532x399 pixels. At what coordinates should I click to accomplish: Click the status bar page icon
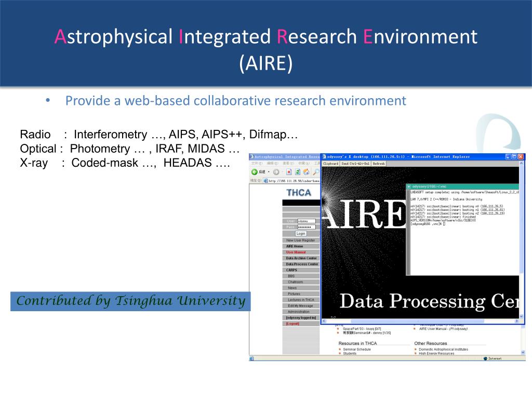251,358
